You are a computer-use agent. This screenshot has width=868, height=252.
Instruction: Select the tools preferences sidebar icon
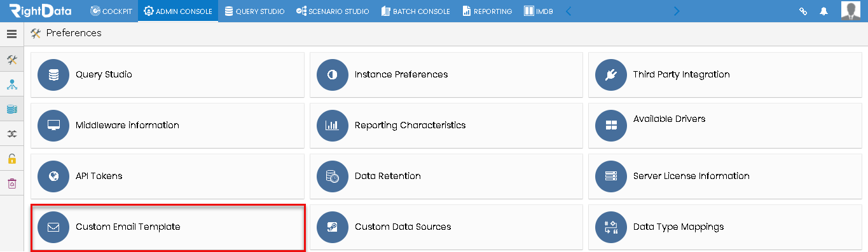click(x=11, y=60)
